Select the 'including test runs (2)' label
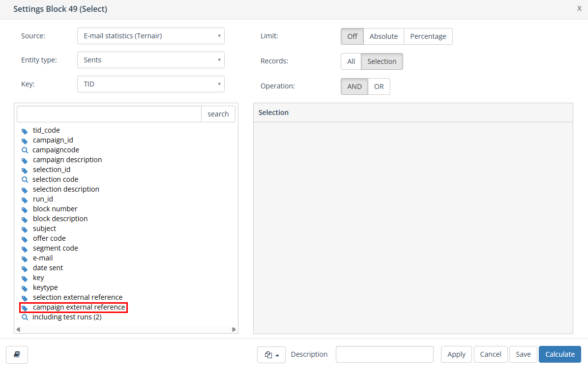Viewport: 588px width, 371px height. pyautogui.click(x=67, y=317)
